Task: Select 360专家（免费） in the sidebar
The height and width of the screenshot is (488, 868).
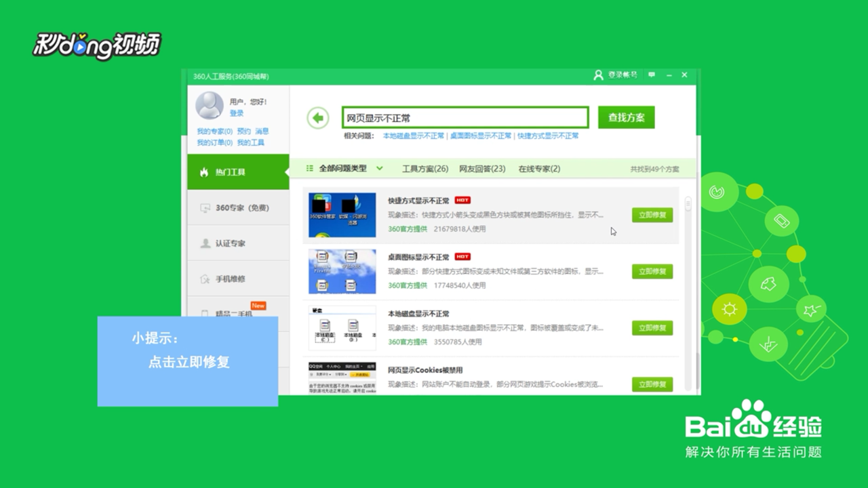Action: coord(238,208)
